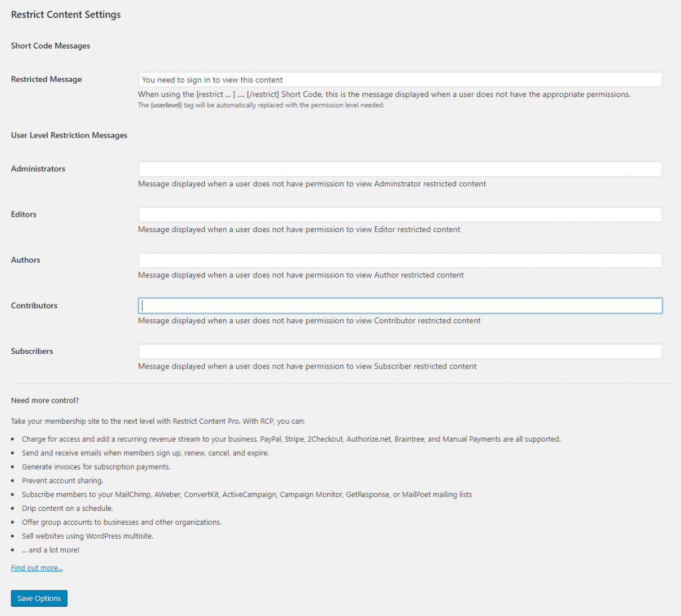Image resolution: width=681 pixels, height=616 pixels.
Task: Select the Subscribers message input field
Action: pyautogui.click(x=399, y=351)
